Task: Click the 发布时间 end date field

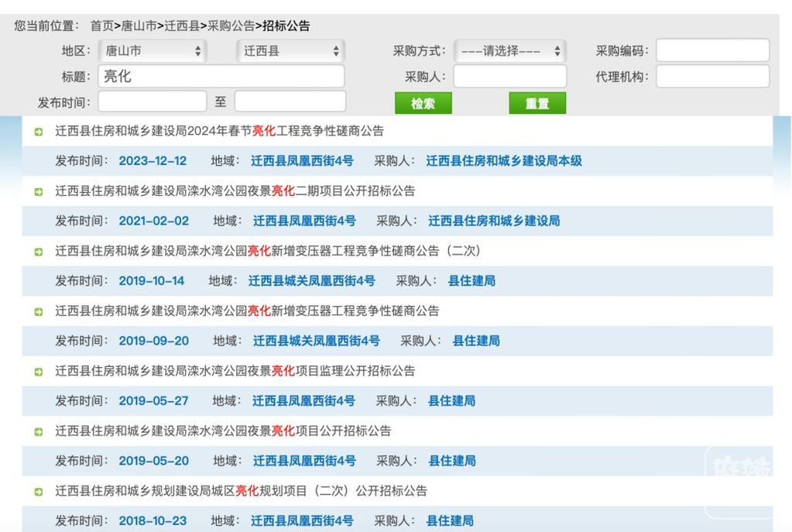Action: click(290, 101)
